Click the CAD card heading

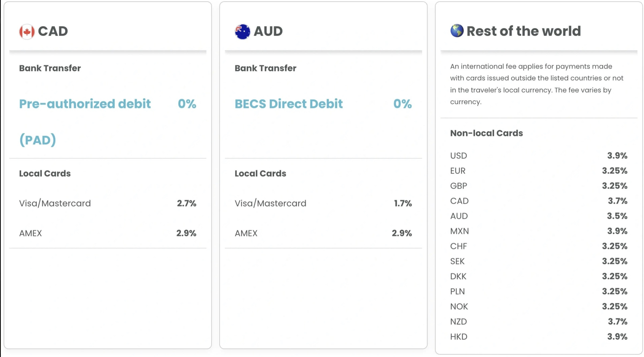coord(53,31)
